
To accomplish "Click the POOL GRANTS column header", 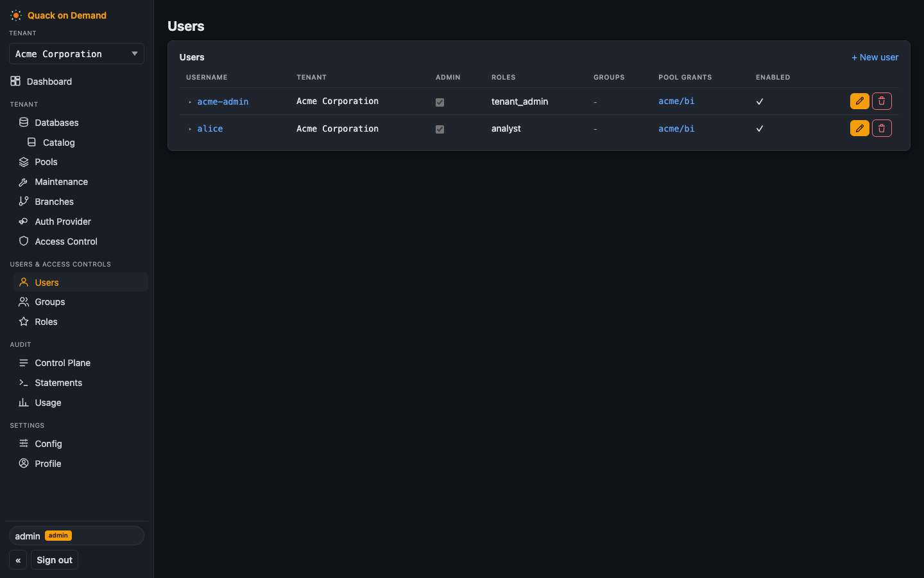I will tap(685, 77).
